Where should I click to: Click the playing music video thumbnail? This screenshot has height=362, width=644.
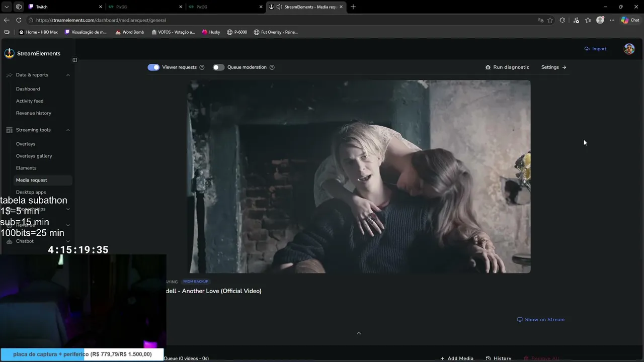coord(360,176)
